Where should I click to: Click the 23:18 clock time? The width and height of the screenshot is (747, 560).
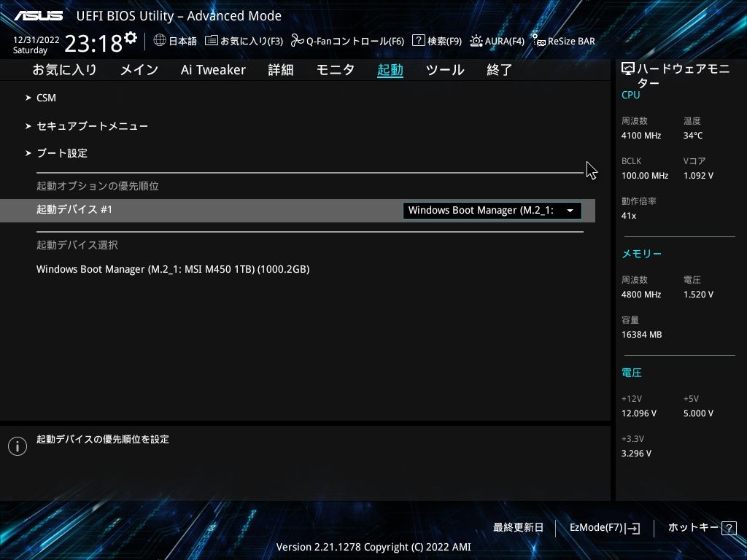[x=93, y=44]
